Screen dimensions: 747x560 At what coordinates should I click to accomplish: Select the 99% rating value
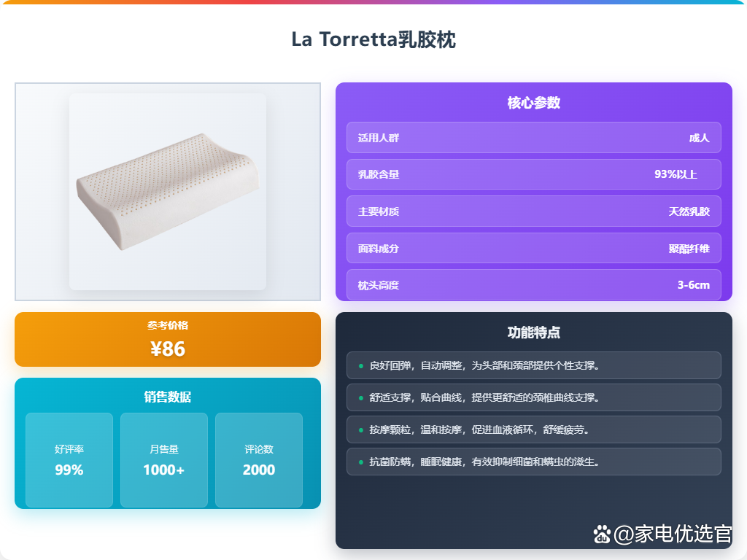[69, 470]
